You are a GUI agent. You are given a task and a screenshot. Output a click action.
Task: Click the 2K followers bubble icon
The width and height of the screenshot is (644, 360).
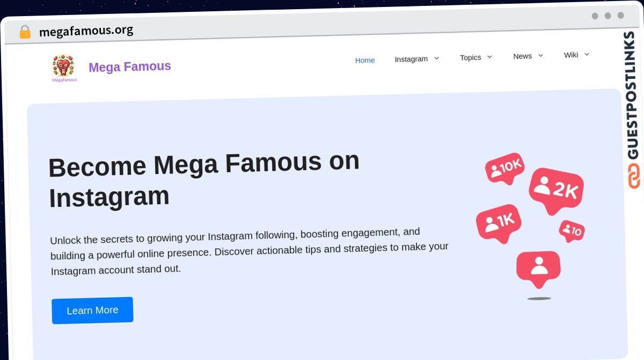556,188
